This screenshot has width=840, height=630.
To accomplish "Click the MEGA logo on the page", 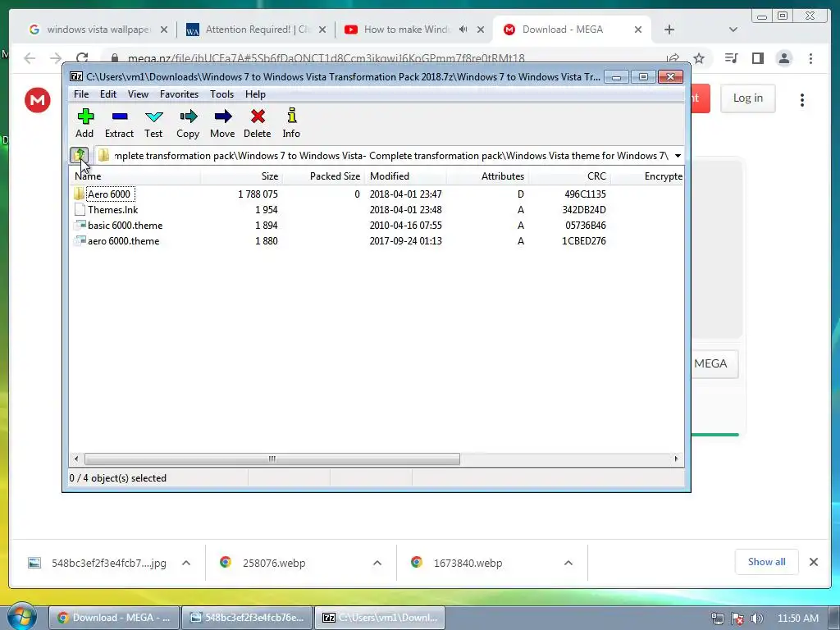I will coord(38,100).
